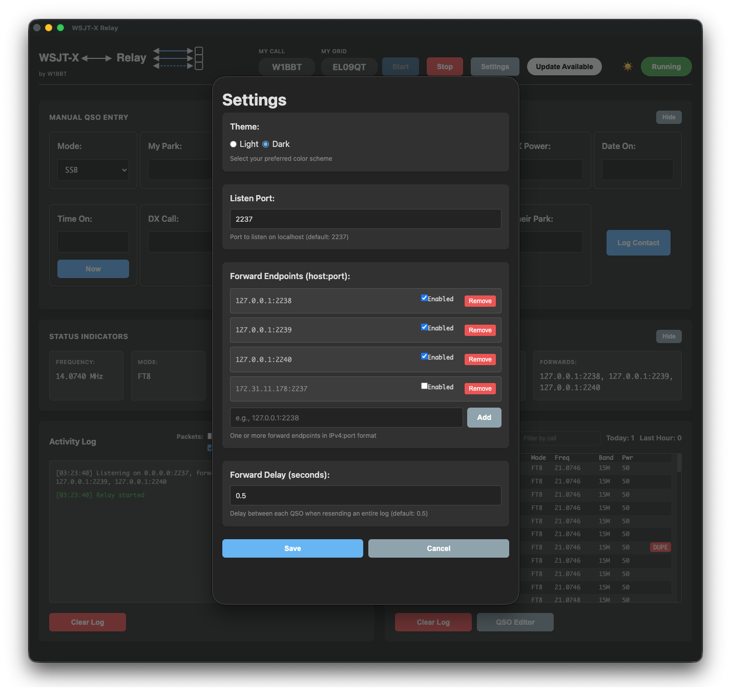Select the Dark theme radio button

(265, 144)
